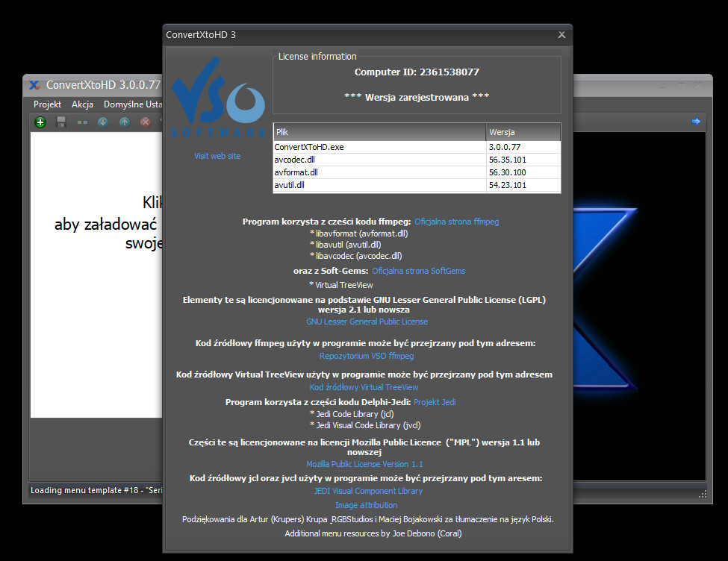Open the Kod źródłowy Virtual TreeView link

point(364,387)
